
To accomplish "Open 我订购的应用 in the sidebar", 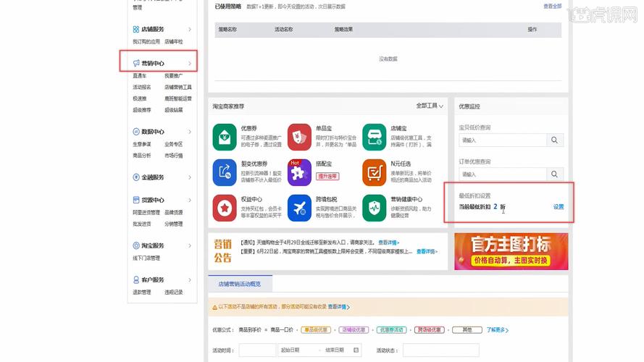I will click(x=146, y=42).
